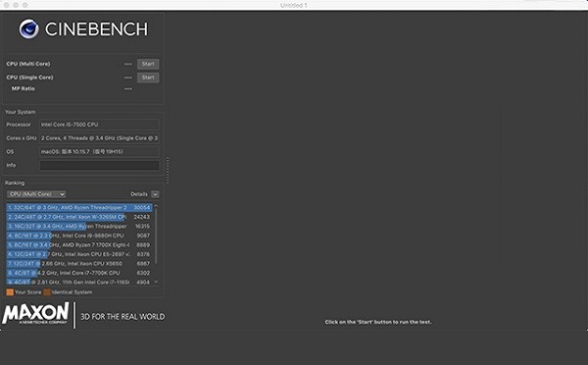Select ranking row 5 AMD Ryzen 7 1700X
Screen dimensions: 588x365
pyautogui.click(x=79, y=245)
